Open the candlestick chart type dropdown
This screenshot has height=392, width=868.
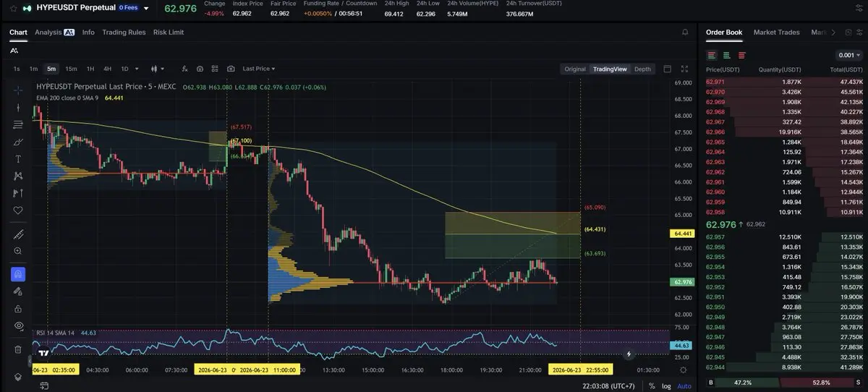pyautogui.click(x=157, y=69)
